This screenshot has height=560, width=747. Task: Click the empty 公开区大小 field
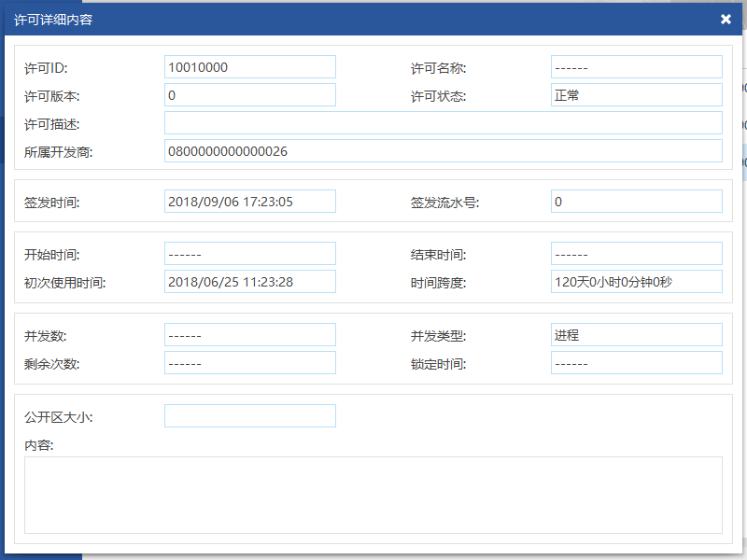[249, 416]
